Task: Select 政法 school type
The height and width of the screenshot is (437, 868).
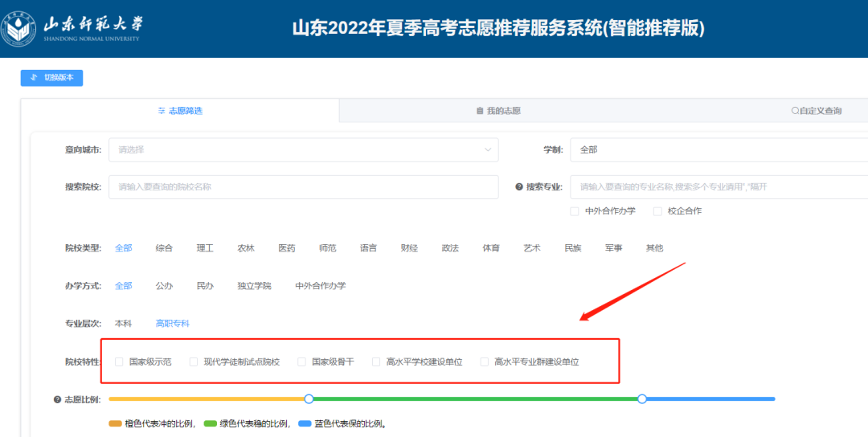Action: (450, 248)
